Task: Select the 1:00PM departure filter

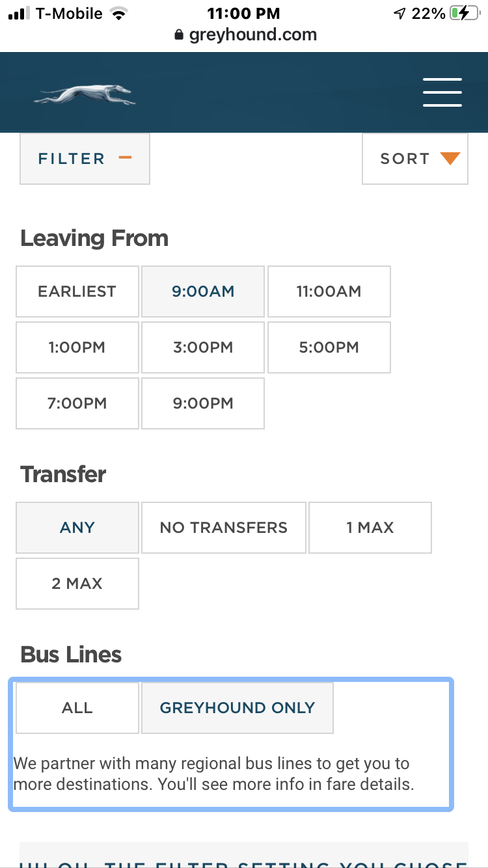Action: tap(77, 347)
